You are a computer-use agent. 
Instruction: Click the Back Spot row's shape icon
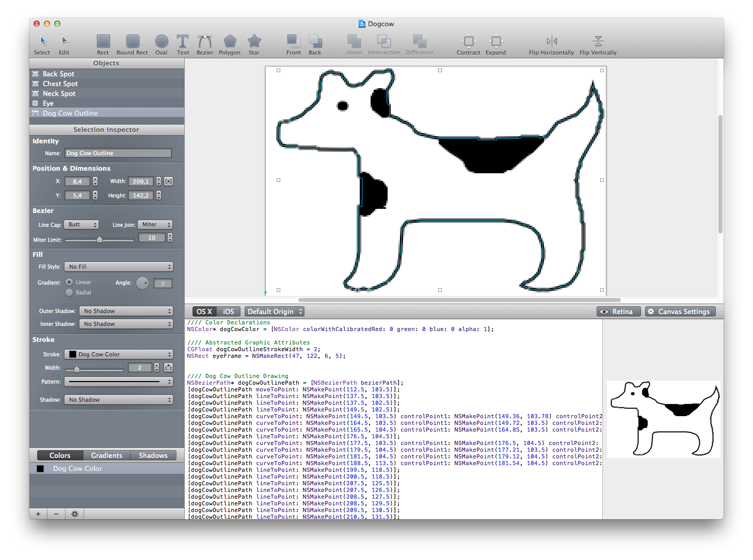[36, 74]
